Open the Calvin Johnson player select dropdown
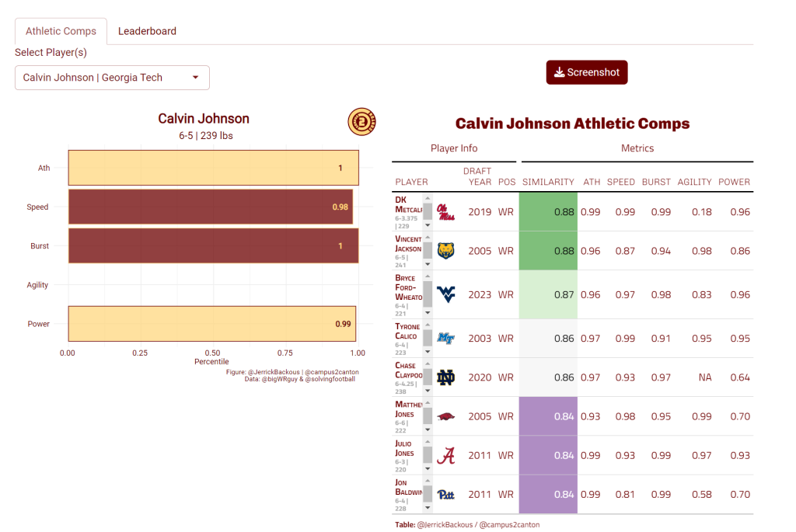This screenshot has width=796, height=532. [112, 78]
